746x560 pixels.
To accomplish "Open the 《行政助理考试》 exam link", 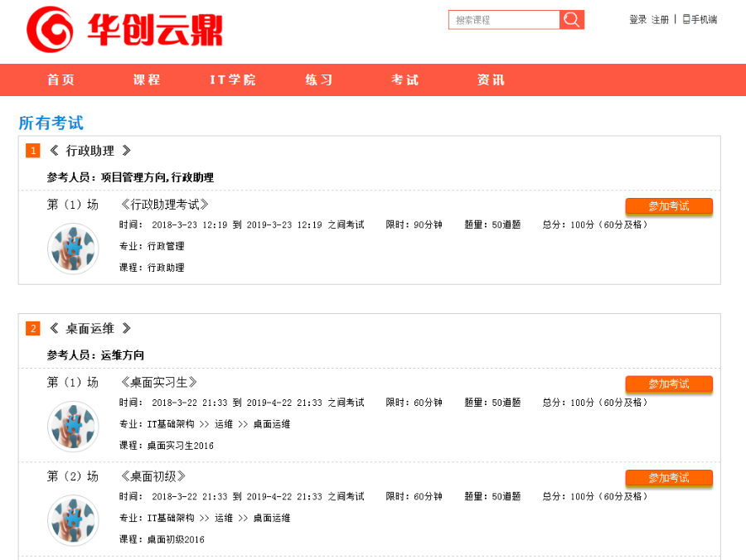I will (x=163, y=204).
